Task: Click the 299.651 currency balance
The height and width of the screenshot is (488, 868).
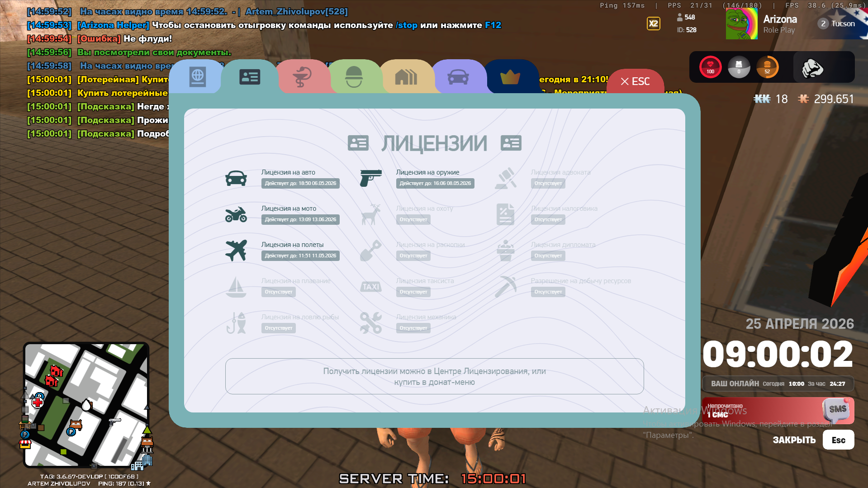Action: click(834, 99)
